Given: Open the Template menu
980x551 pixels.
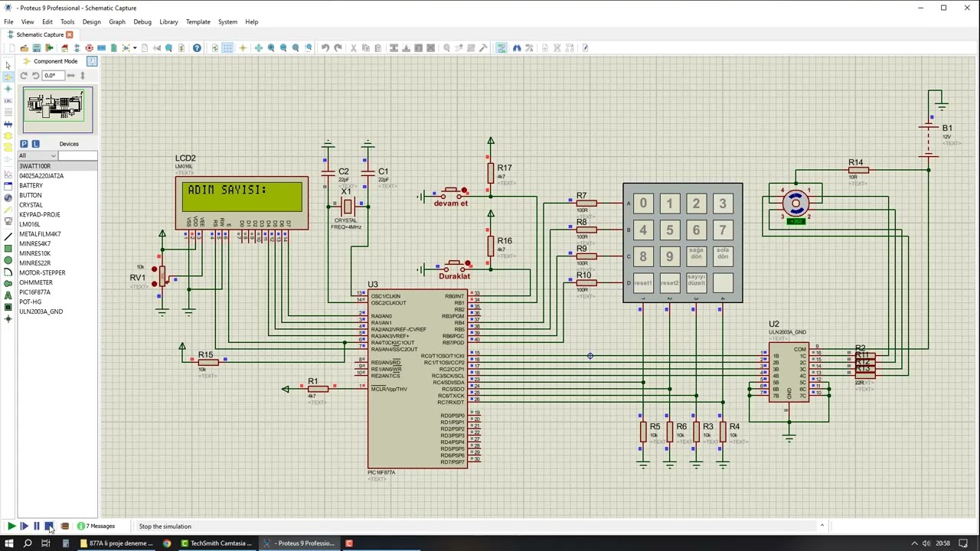Looking at the screenshot, I should click(x=198, y=21).
